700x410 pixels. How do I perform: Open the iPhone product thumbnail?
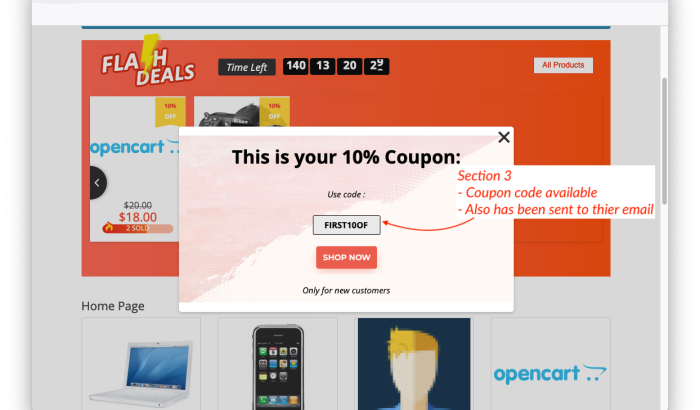tap(278, 364)
